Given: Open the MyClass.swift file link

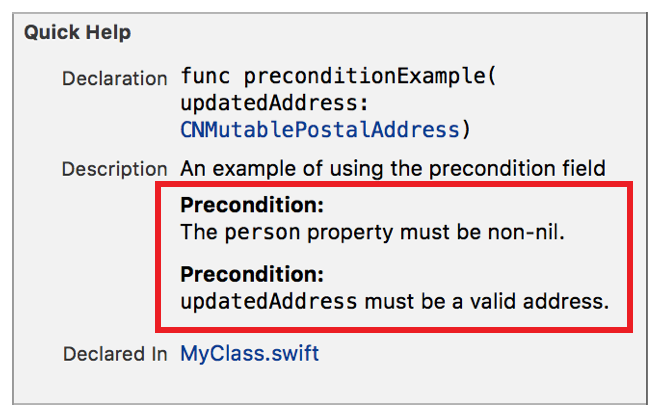Looking at the screenshot, I should pos(250,353).
